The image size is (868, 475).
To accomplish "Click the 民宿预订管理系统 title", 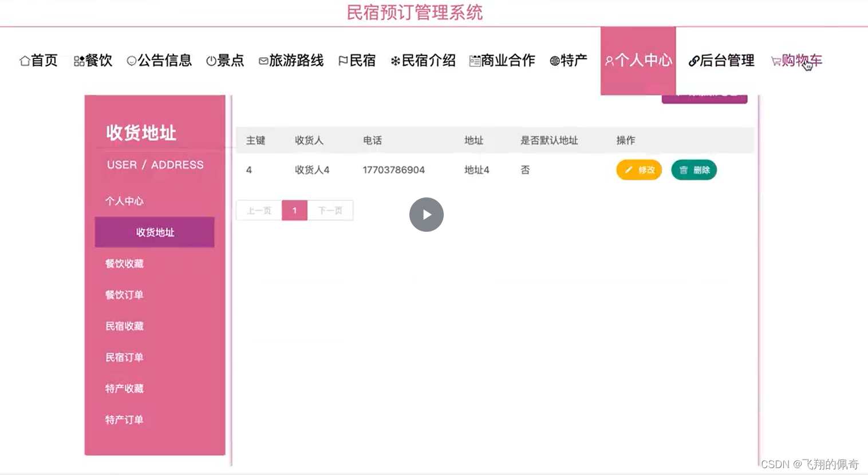I will pos(415,13).
